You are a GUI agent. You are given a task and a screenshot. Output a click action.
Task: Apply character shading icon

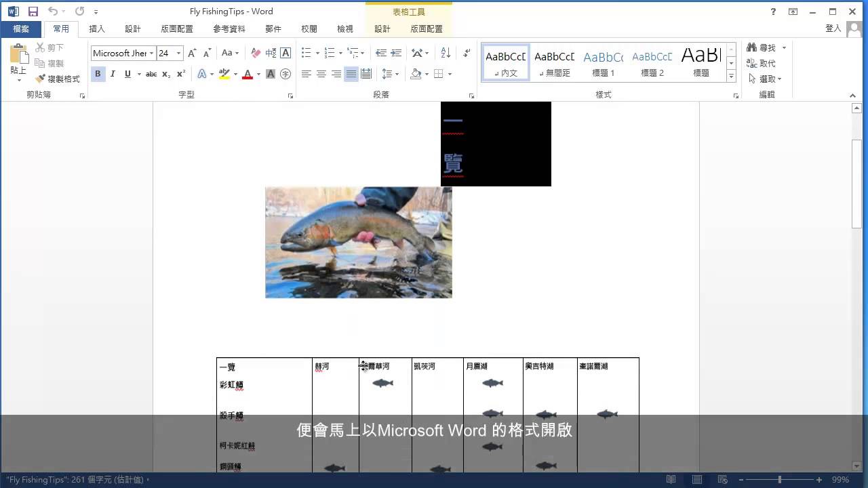[x=271, y=74]
